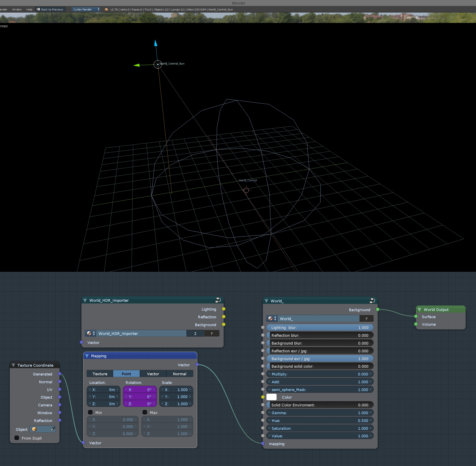Click the edit group icon on the World_ node
This screenshot has height=466, width=476.
click(372, 301)
